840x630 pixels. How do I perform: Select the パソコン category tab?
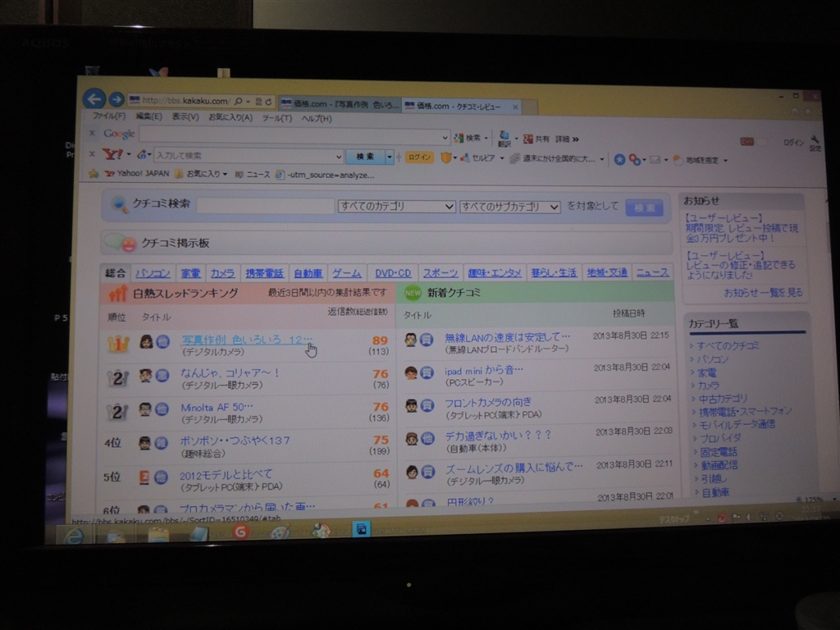pyautogui.click(x=153, y=273)
